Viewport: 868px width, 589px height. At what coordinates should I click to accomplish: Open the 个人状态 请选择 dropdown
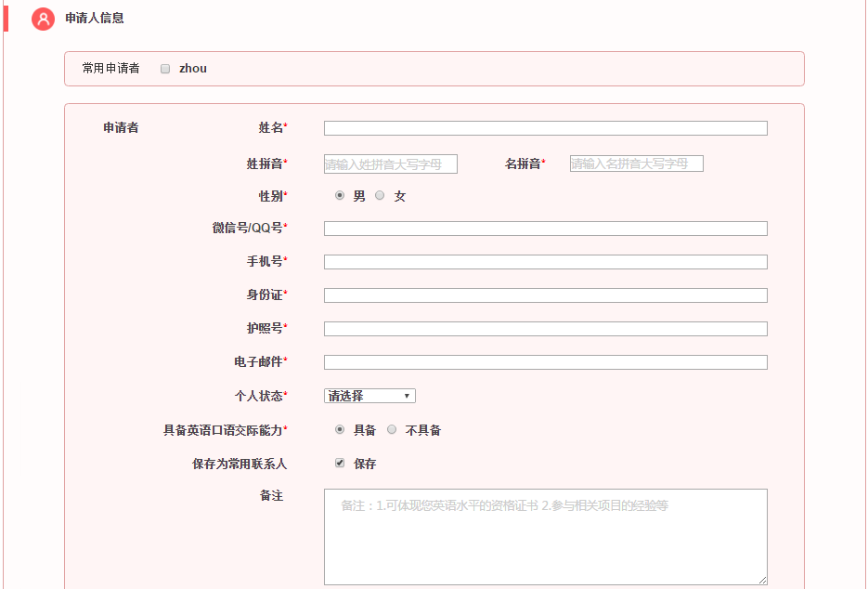(x=369, y=396)
